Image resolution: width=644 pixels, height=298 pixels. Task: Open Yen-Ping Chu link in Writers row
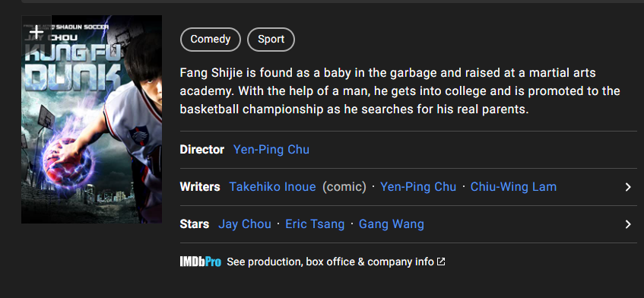click(418, 187)
